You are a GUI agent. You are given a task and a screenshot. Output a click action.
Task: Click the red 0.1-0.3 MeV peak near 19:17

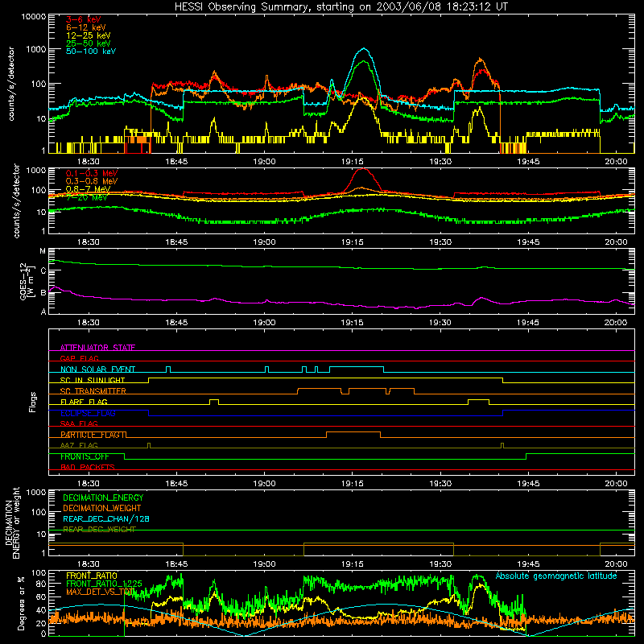pos(363,170)
